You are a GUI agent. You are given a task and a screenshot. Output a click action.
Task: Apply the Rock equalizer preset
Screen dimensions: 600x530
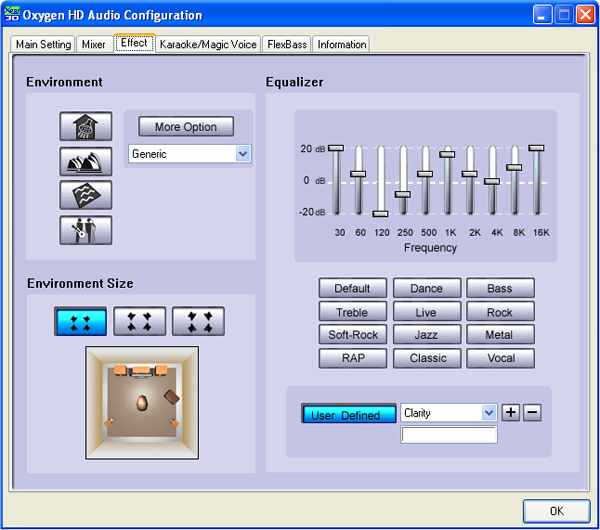pyautogui.click(x=500, y=312)
